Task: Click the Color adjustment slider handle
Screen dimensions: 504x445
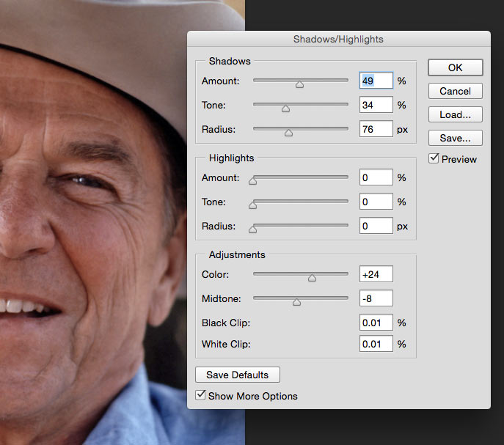Action: pos(312,278)
